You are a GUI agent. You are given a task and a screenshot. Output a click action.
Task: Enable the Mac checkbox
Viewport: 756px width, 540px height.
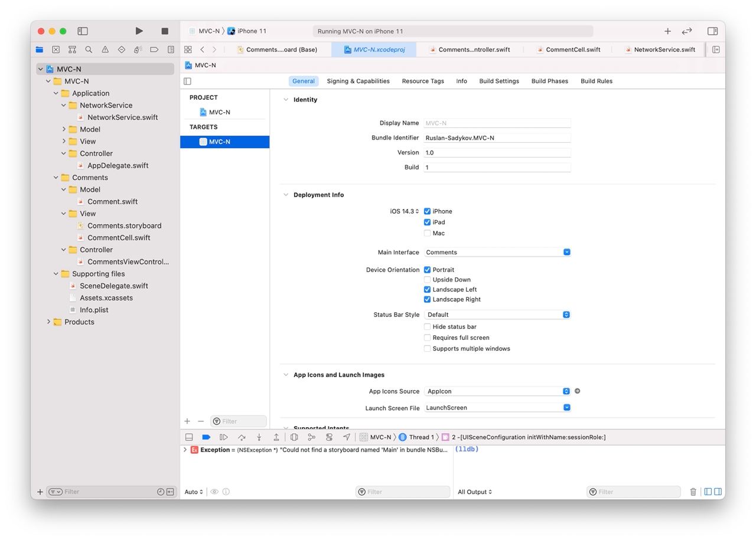tap(427, 233)
